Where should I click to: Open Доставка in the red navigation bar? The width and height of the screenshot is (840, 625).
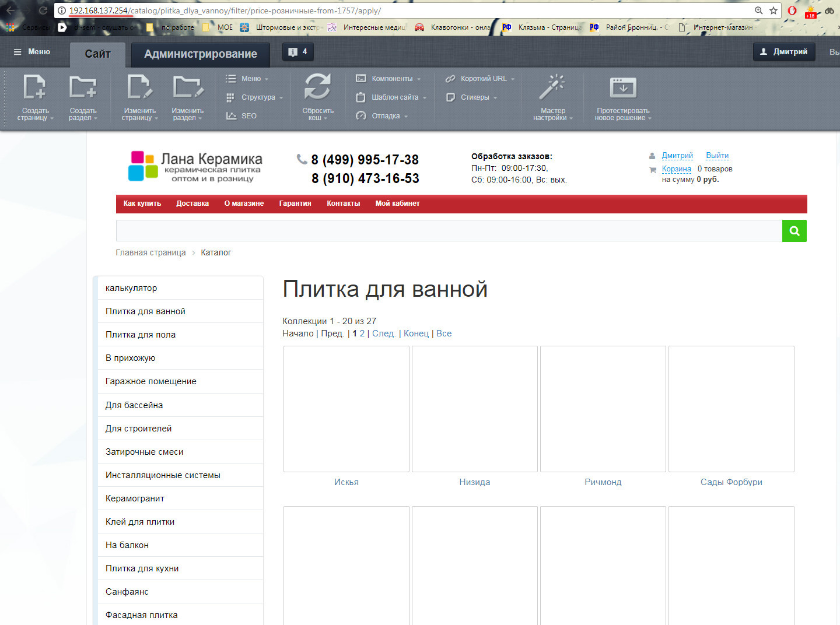[192, 203]
